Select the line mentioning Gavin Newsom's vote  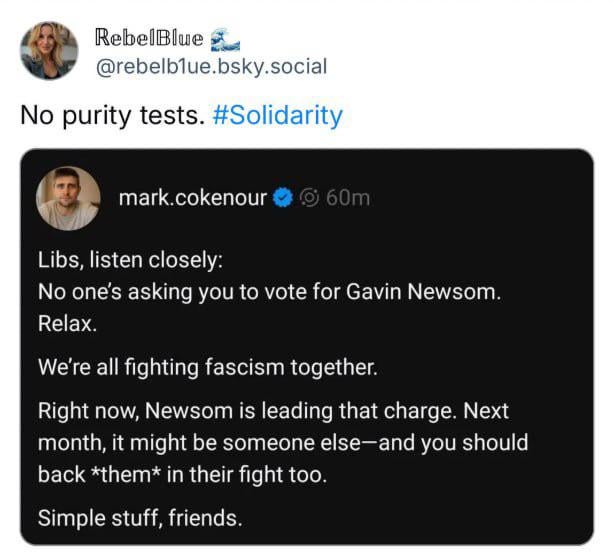[x=270, y=293]
